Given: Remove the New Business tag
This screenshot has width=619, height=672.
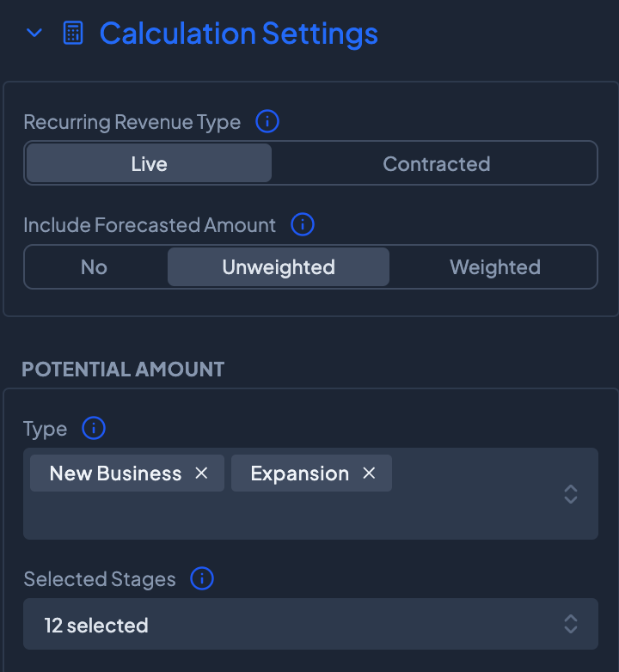Looking at the screenshot, I should pos(202,473).
